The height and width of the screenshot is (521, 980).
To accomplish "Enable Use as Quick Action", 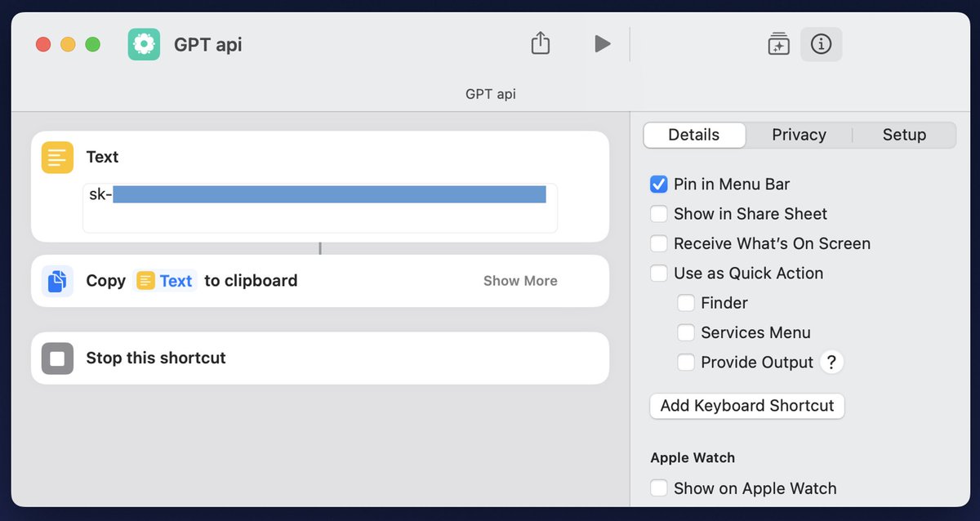I will (x=659, y=274).
